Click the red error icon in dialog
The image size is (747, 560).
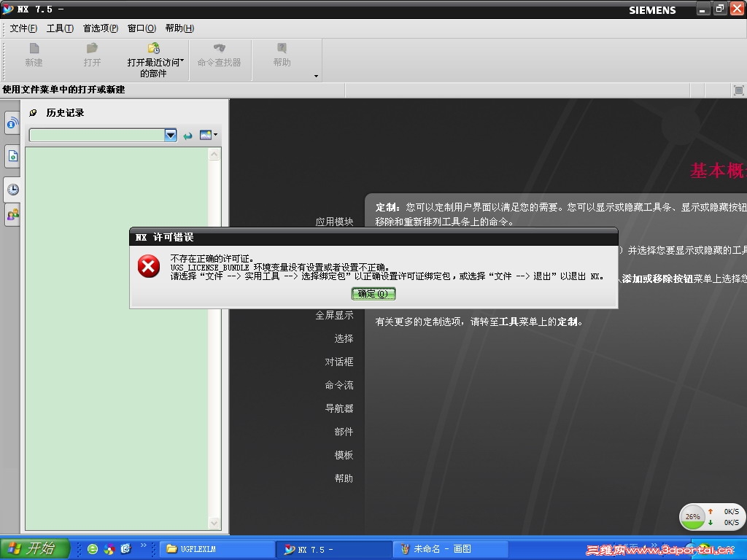tap(149, 265)
